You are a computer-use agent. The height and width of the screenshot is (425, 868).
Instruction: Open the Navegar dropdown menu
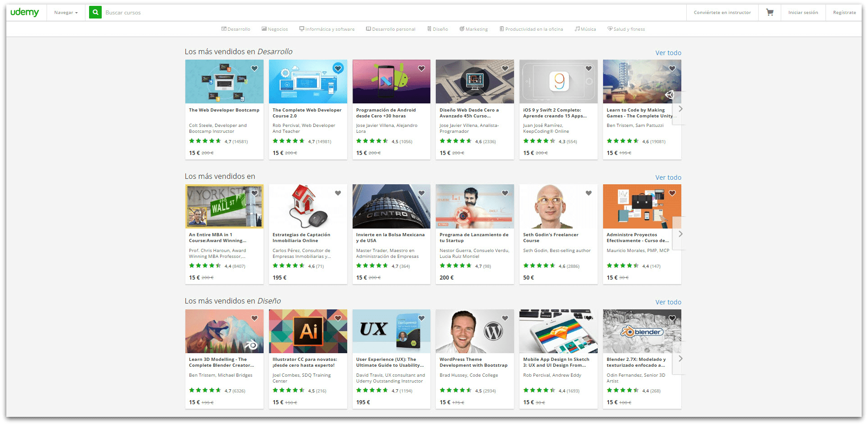[66, 13]
